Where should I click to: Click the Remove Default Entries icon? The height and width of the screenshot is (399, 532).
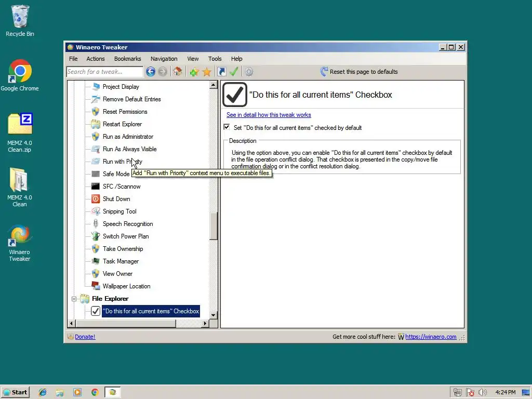[96, 99]
